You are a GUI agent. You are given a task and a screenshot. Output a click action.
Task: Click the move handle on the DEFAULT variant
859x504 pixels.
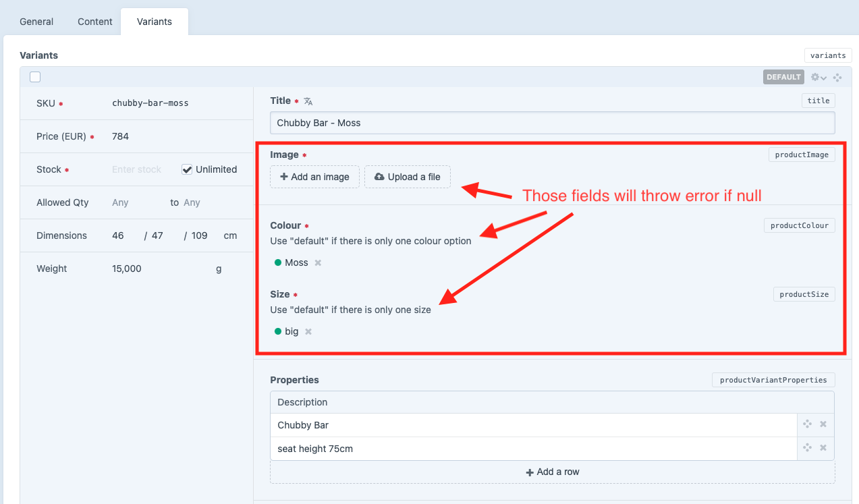(837, 77)
